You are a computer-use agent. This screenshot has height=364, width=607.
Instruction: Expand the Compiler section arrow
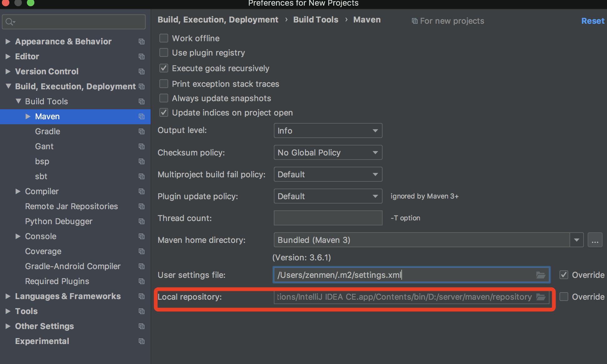click(x=18, y=191)
